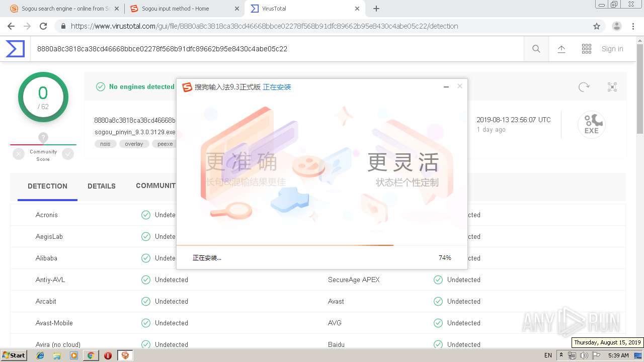
Task: Open a new browser tab
Action: 376,9
